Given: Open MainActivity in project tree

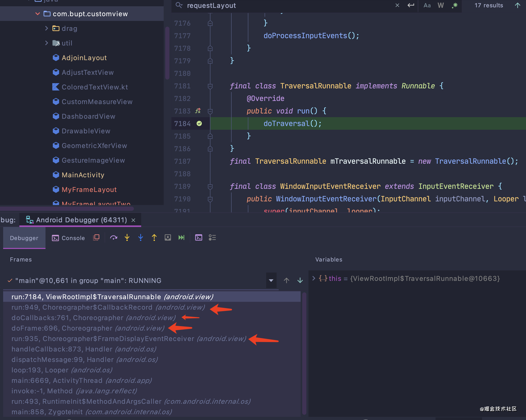Looking at the screenshot, I should click(83, 175).
